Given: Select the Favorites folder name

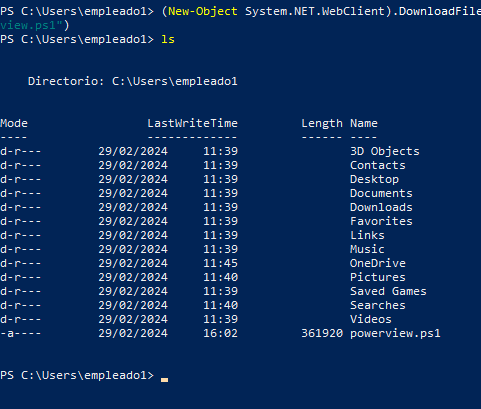Looking at the screenshot, I should (381, 221).
